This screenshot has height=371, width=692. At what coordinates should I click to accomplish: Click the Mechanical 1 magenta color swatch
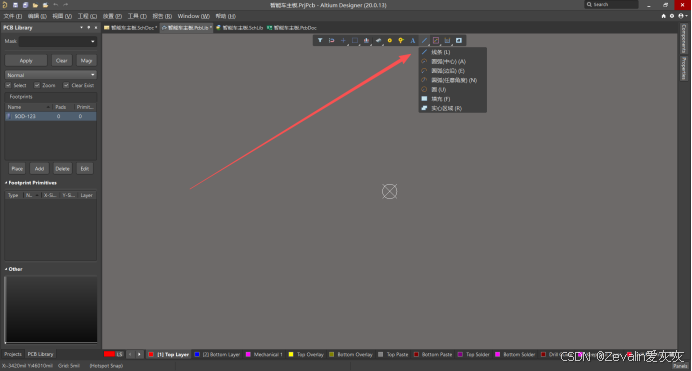(x=248, y=354)
